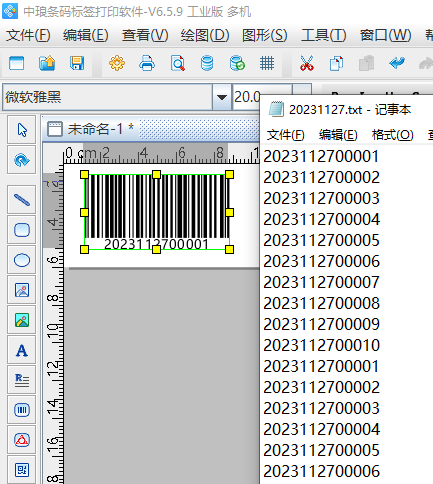Click the barcode's bottom-right yellow handle
This screenshot has height=484, width=433.
[x=229, y=249]
